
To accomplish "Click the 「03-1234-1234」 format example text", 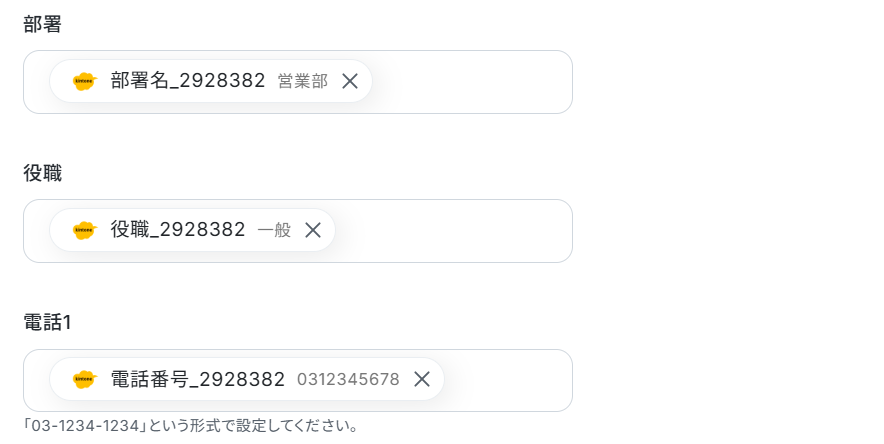I will point(85,425).
